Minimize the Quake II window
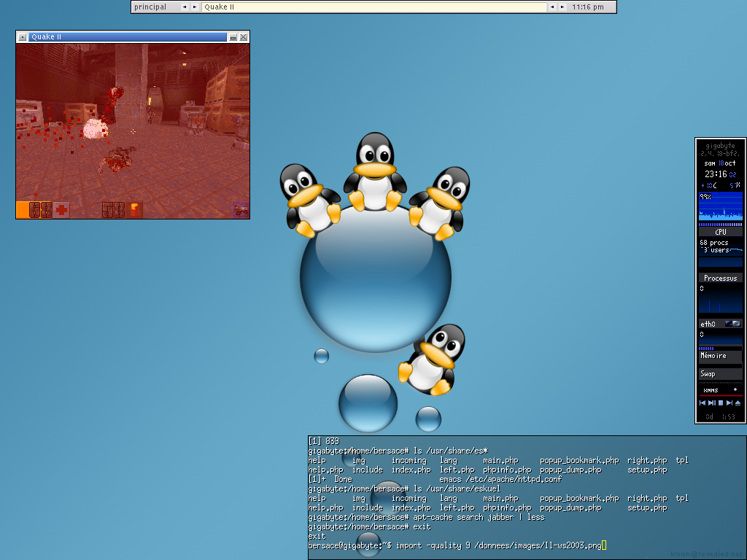Screen dimensions: 747x560 (x=233, y=36)
